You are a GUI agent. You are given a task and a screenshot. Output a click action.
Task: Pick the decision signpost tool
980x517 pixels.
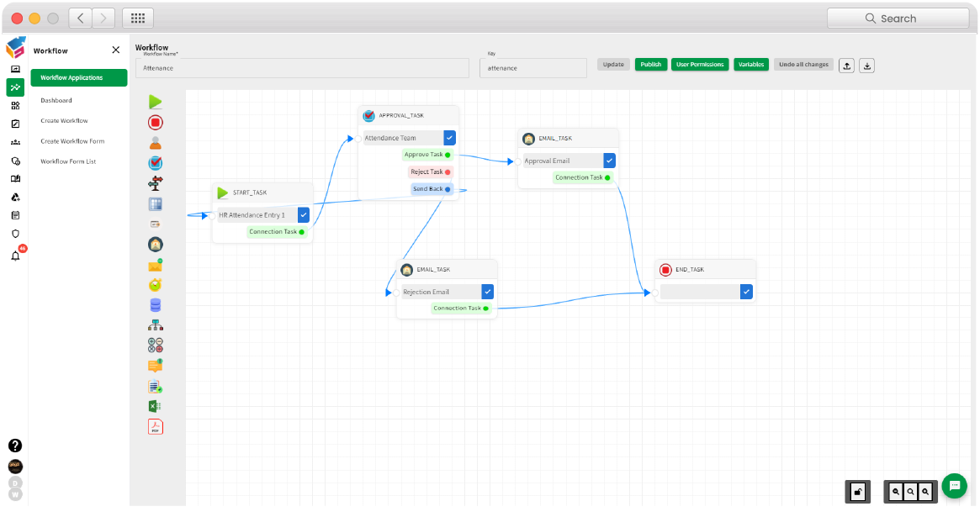(155, 182)
